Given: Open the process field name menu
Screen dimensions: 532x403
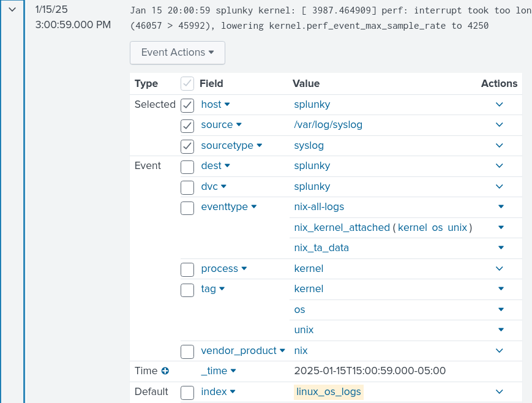Looking at the screenshot, I should (224, 268).
